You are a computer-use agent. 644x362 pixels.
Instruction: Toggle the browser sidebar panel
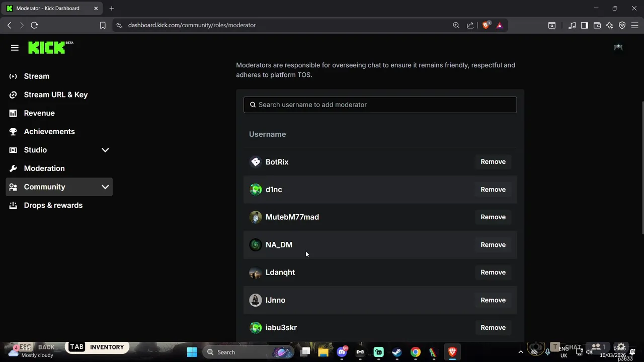tap(584, 25)
